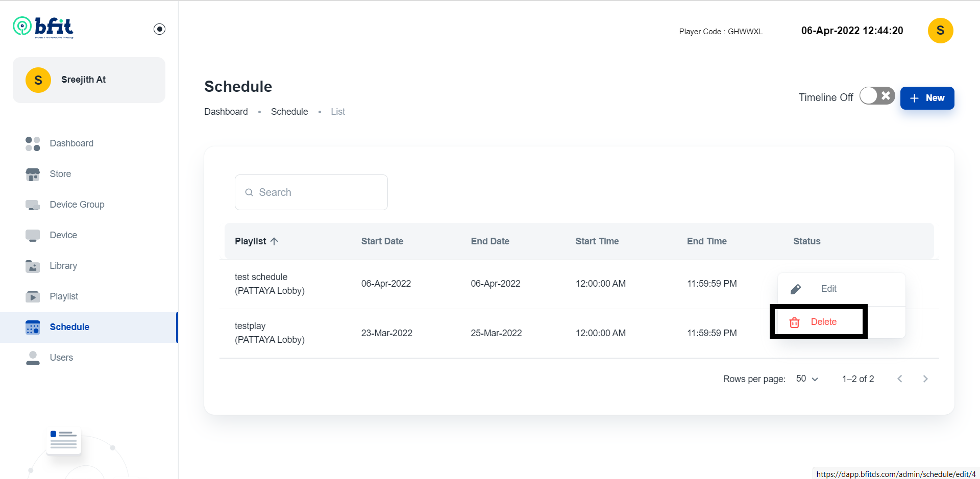This screenshot has height=479, width=980.
Task: Open the Device page
Action: pyautogui.click(x=89, y=235)
